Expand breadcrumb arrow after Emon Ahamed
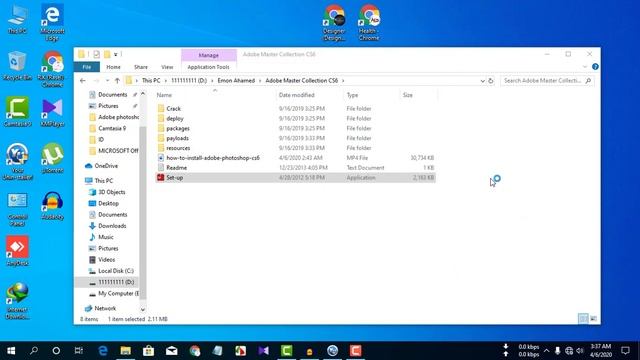640x360 pixels. pos(260,81)
